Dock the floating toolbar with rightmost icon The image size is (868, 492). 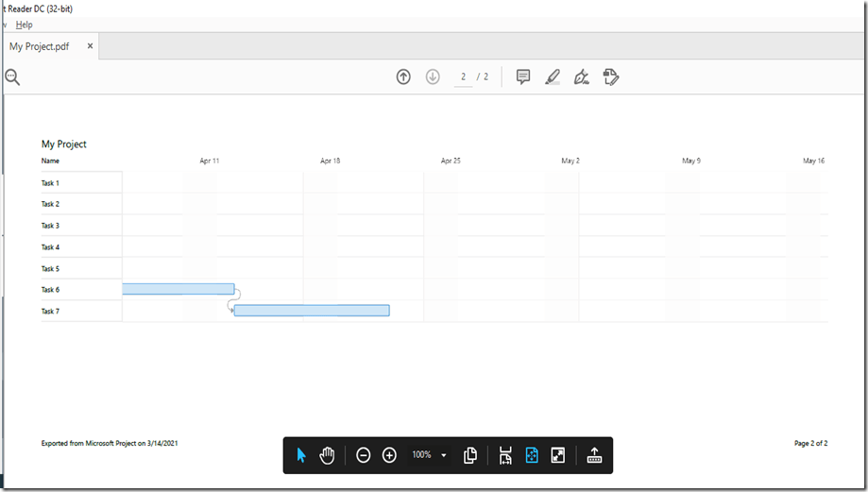(x=594, y=455)
